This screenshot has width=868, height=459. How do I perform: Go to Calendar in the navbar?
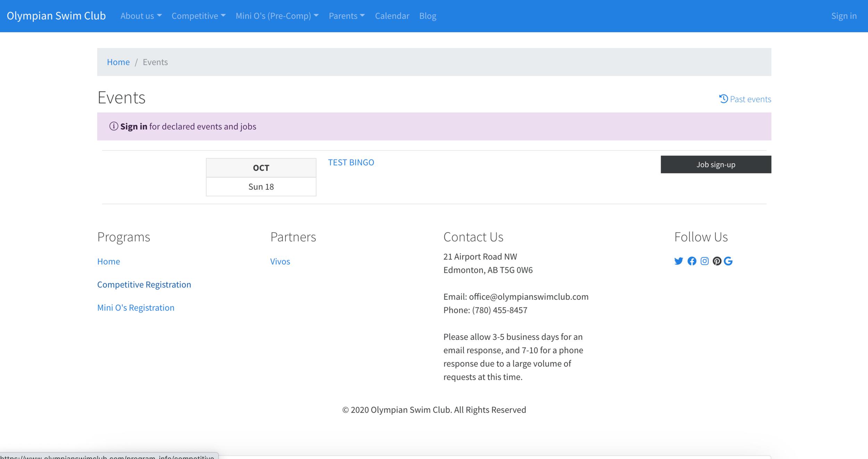click(392, 16)
